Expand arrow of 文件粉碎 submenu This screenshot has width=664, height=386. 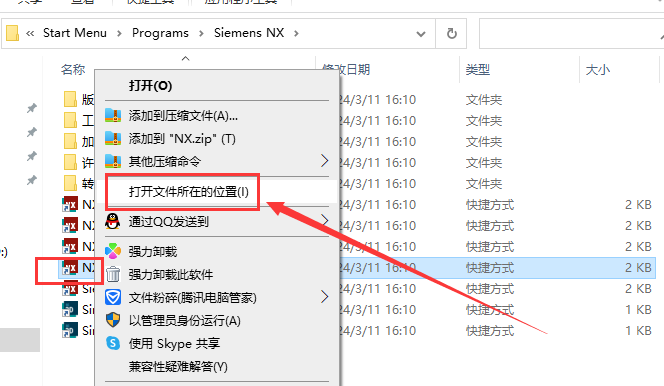tap(324, 297)
